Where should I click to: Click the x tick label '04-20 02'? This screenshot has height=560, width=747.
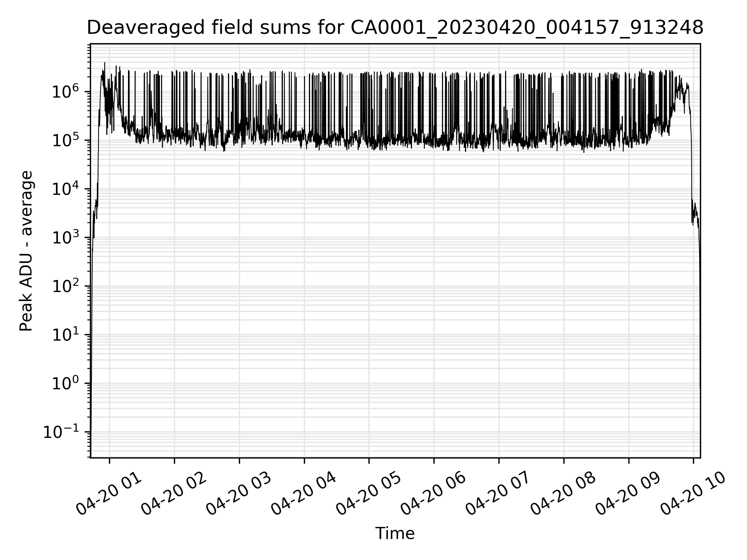[x=174, y=493]
